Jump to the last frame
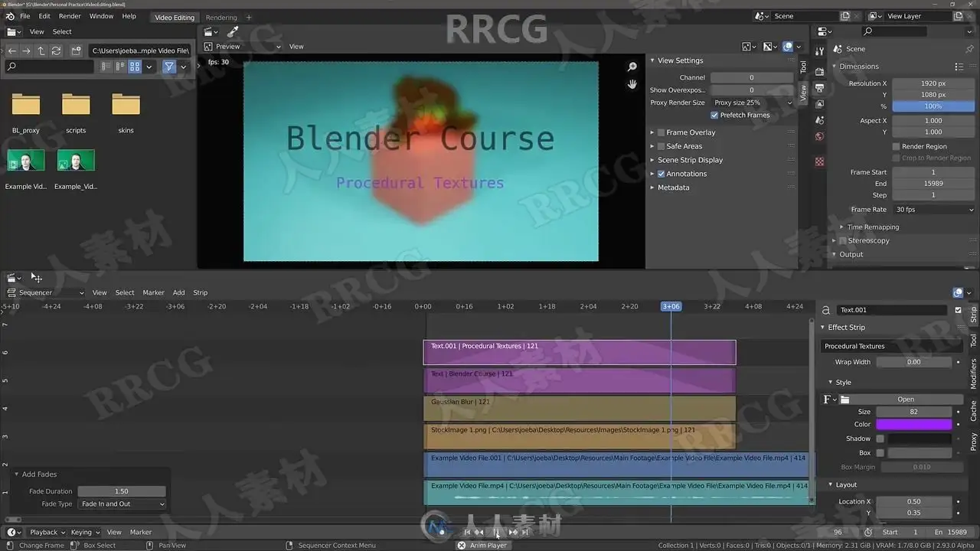Screen dimensions: 980x551 [x=525, y=533]
